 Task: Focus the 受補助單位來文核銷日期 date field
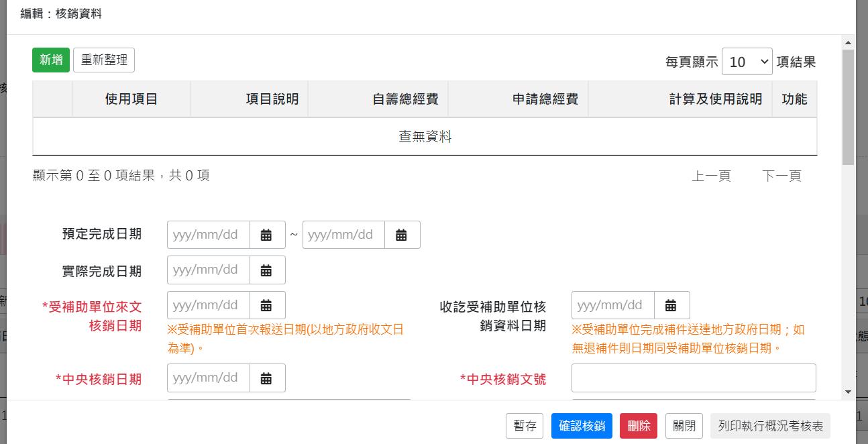(x=209, y=305)
